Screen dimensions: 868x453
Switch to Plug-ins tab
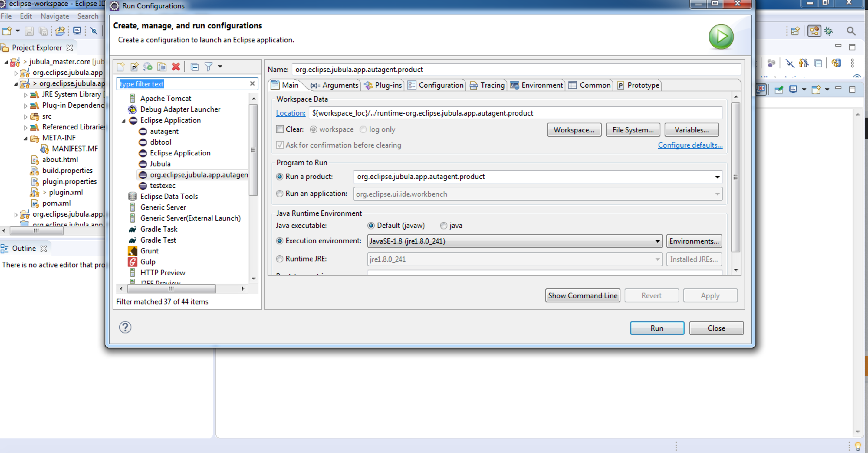(383, 85)
